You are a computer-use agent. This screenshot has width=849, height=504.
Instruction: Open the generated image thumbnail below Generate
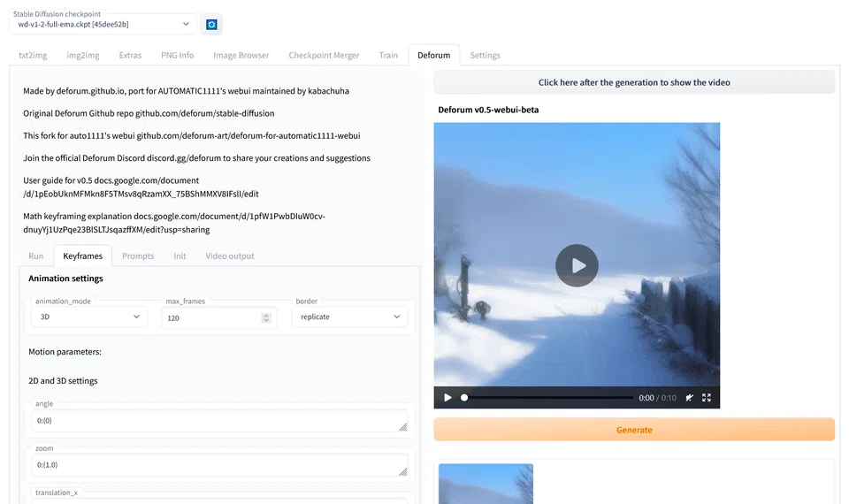click(486, 484)
